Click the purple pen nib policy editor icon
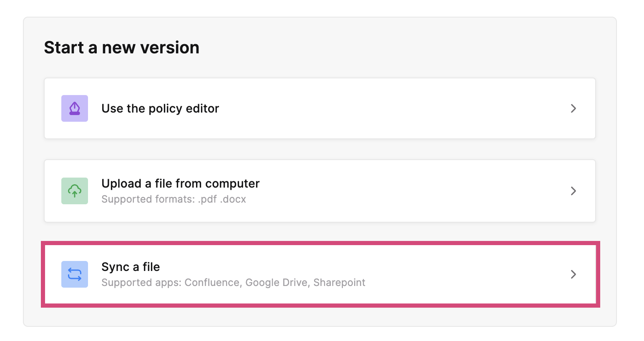This screenshot has height=341, width=644. click(x=75, y=108)
